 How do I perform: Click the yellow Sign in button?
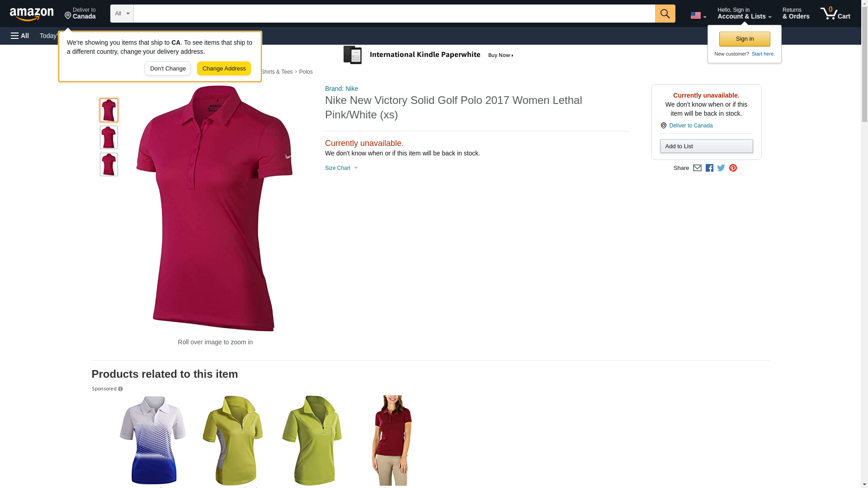[745, 39]
